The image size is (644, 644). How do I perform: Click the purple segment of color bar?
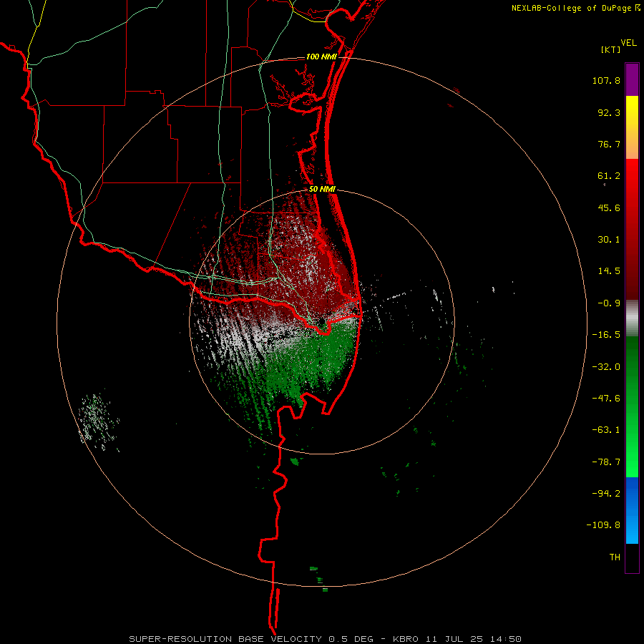pyautogui.click(x=632, y=79)
